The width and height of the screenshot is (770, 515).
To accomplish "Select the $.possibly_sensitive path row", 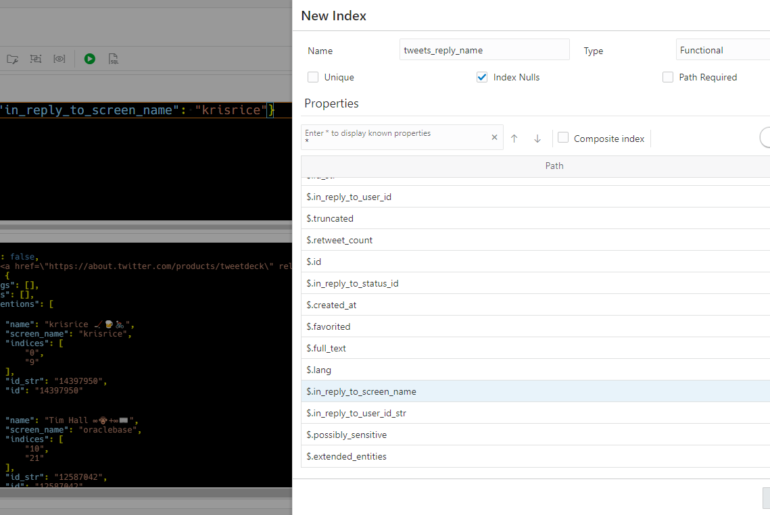I will (x=535, y=434).
